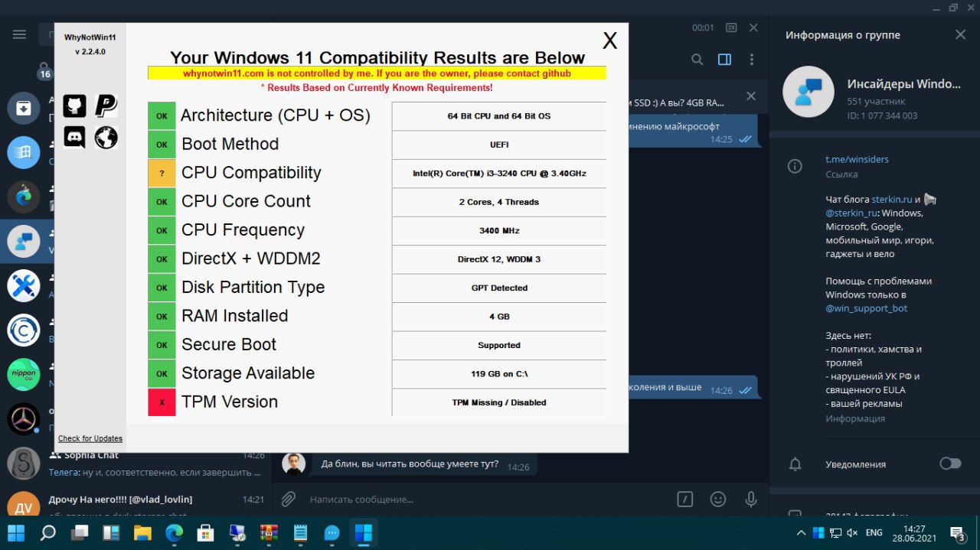Open the chat with wrench-and-pencil avatar
The height and width of the screenshot is (550, 980).
coord(24,286)
